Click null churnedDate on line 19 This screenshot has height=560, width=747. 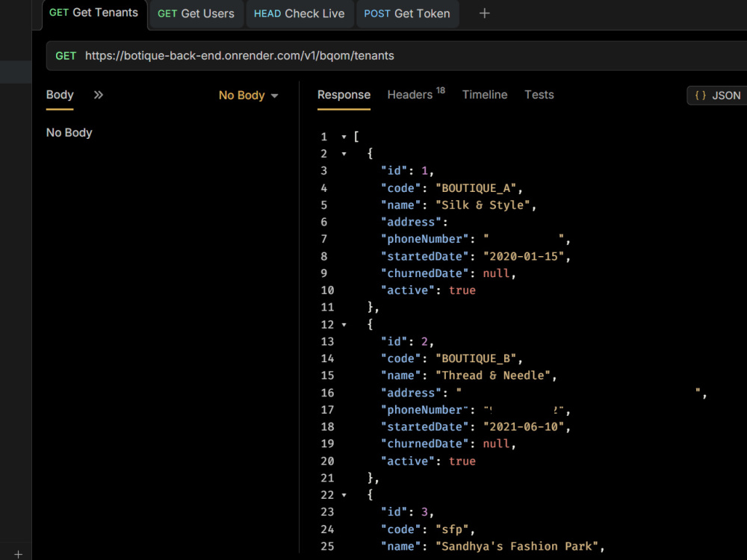click(x=496, y=444)
